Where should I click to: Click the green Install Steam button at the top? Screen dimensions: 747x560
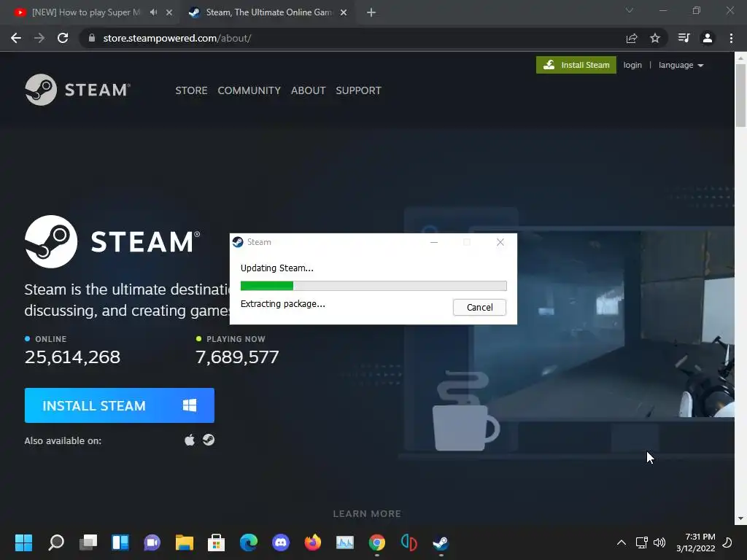576,65
